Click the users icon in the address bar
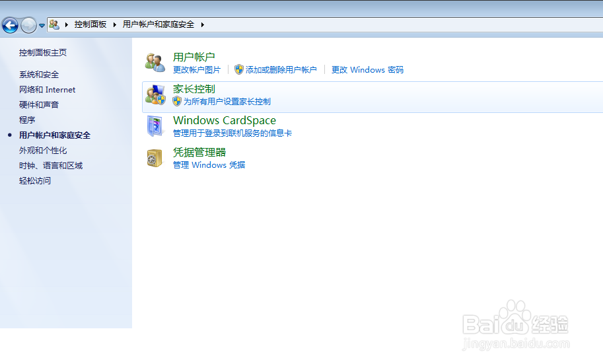This screenshot has width=603, height=364. click(x=54, y=24)
